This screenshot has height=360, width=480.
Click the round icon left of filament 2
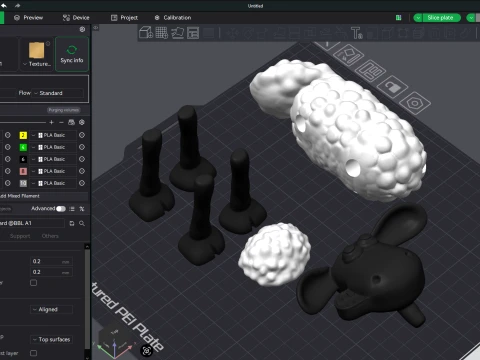pyautogui.click(x=8, y=135)
